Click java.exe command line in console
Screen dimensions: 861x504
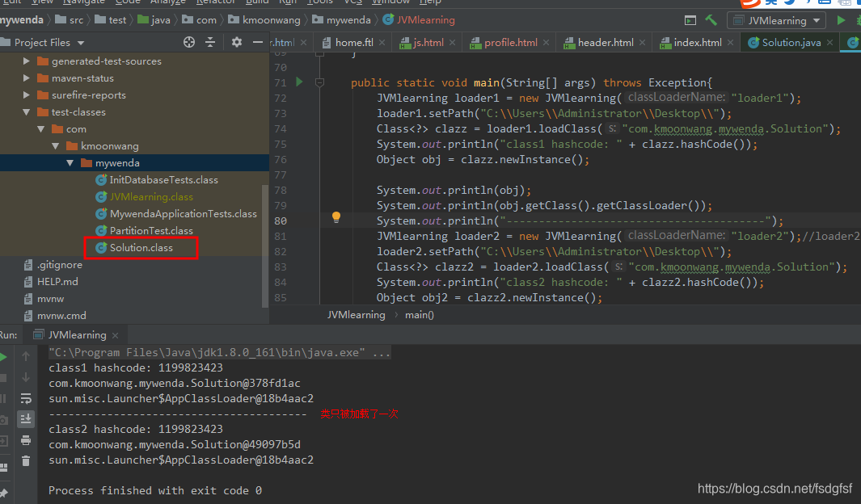coord(220,353)
